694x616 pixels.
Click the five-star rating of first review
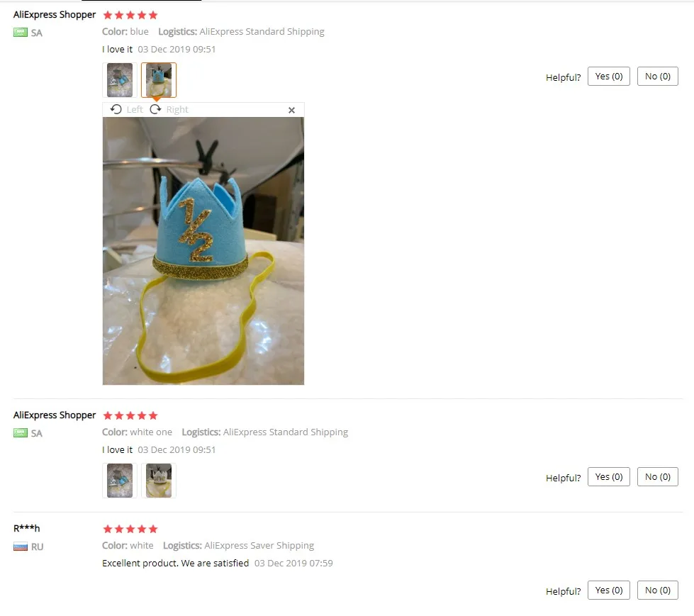click(x=130, y=15)
